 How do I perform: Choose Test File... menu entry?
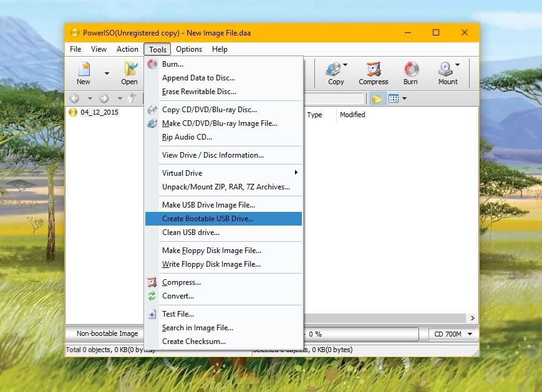223,314
